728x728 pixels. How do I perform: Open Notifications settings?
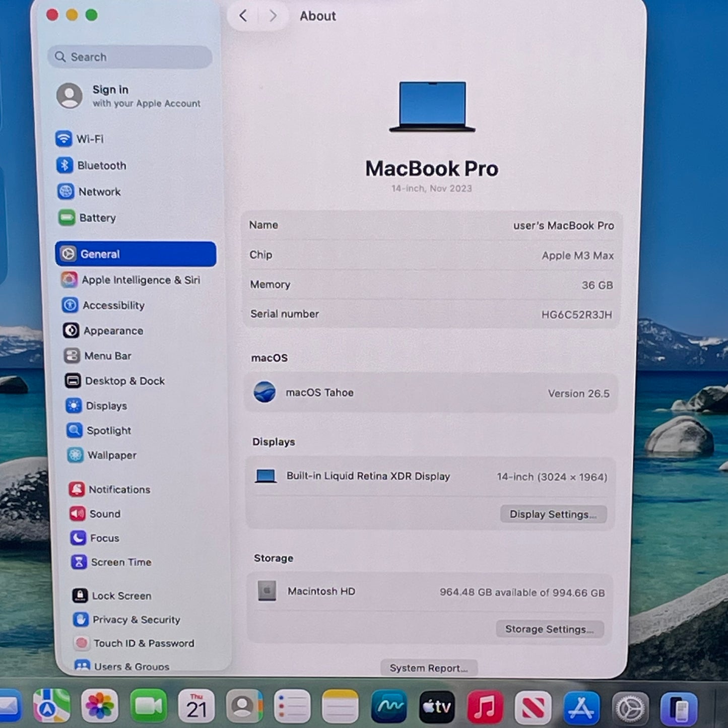click(110, 489)
